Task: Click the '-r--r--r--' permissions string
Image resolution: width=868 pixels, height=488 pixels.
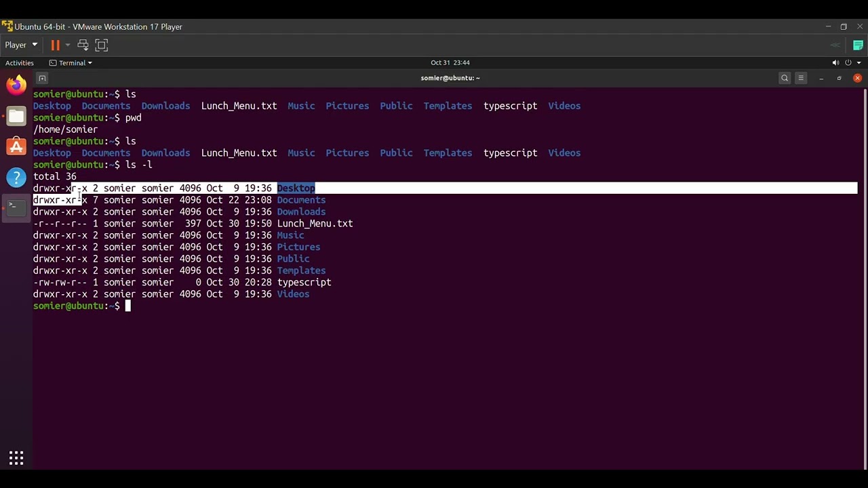Action: (x=60, y=224)
